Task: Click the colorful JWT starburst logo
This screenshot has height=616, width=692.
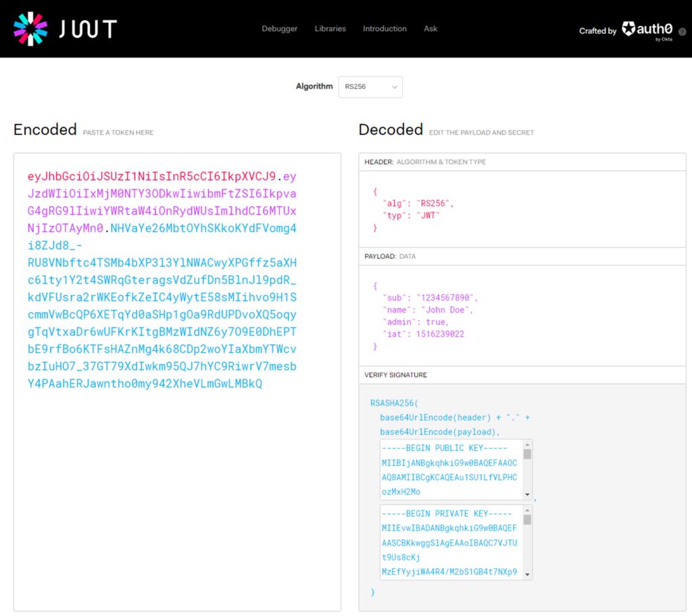Action: (x=30, y=29)
